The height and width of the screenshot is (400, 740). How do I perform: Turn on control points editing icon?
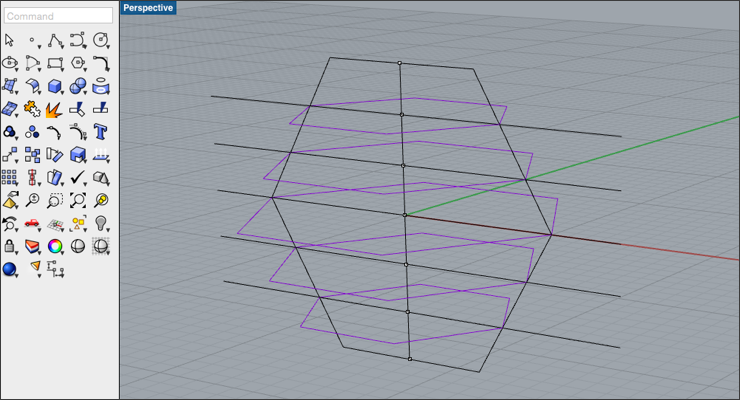[x=55, y=132]
